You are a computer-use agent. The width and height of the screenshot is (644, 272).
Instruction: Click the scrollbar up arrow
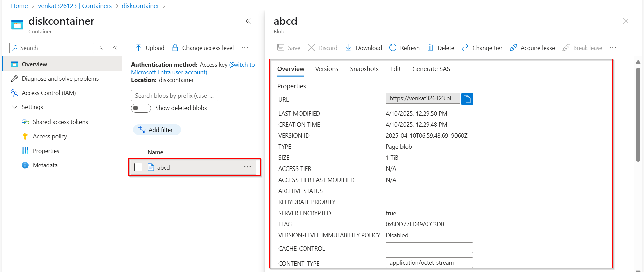(638, 62)
